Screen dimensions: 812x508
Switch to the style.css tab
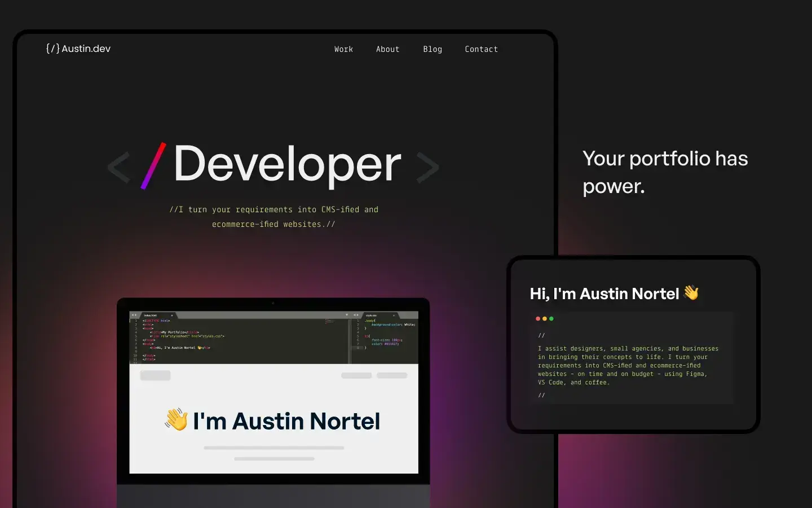(372, 315)
